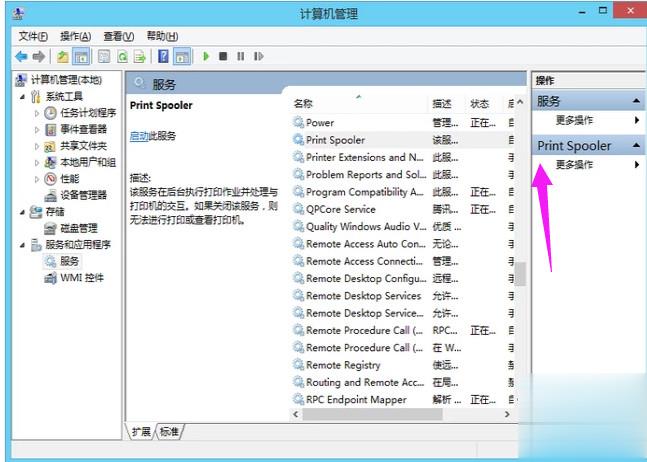
Task: Select the 本地用户和组 icon in tree
Action: [50, 162]
